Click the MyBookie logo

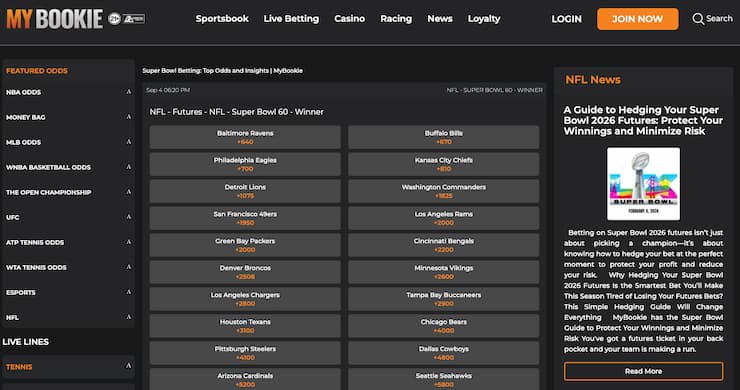55,19
